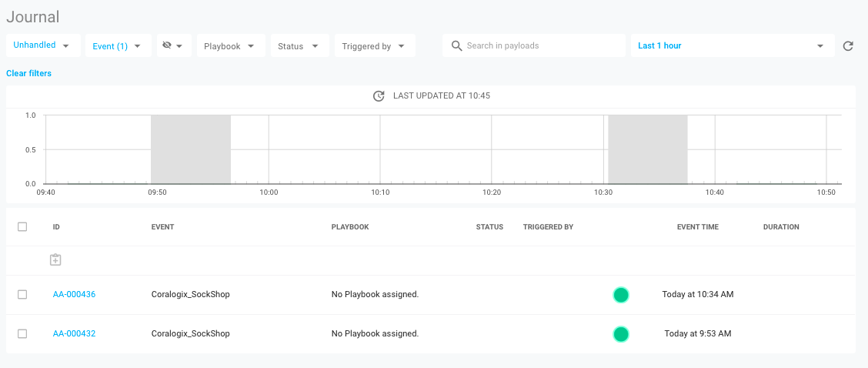Expand the Event (1) filter dropdown

tap(118, 45)
